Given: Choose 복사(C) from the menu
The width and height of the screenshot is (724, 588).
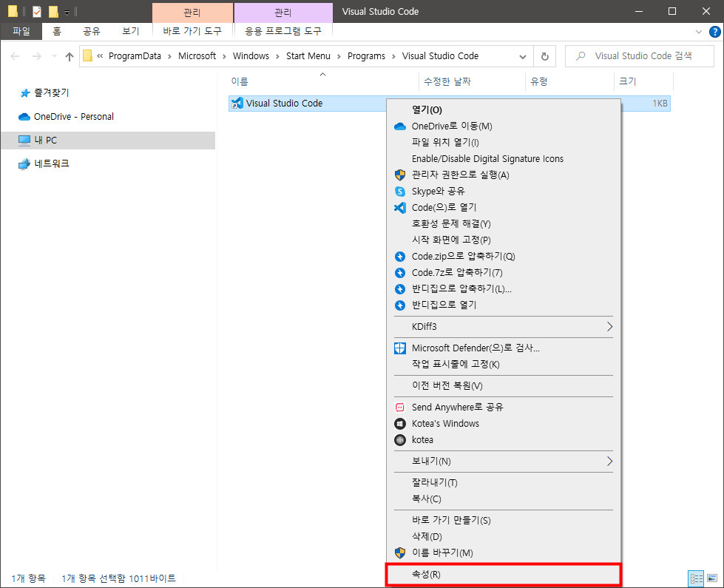Looking at the screenshot, I should [504, 499].
